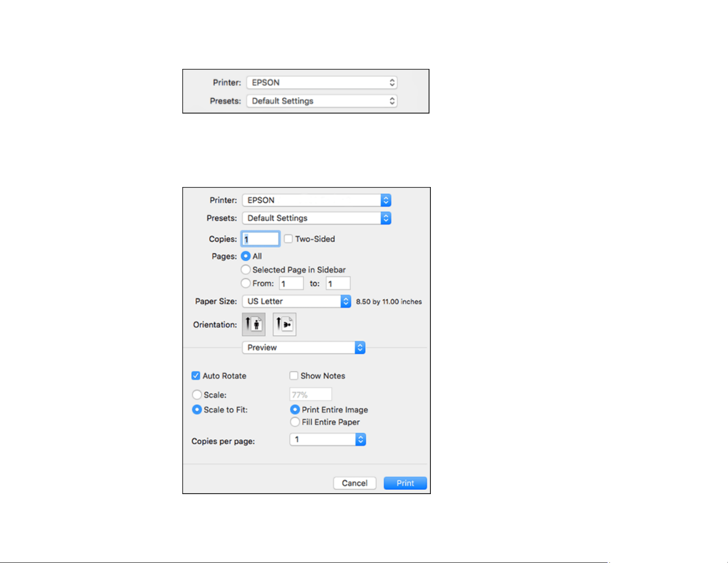Choose Selected Page in Sidebar option

(246, 270)
